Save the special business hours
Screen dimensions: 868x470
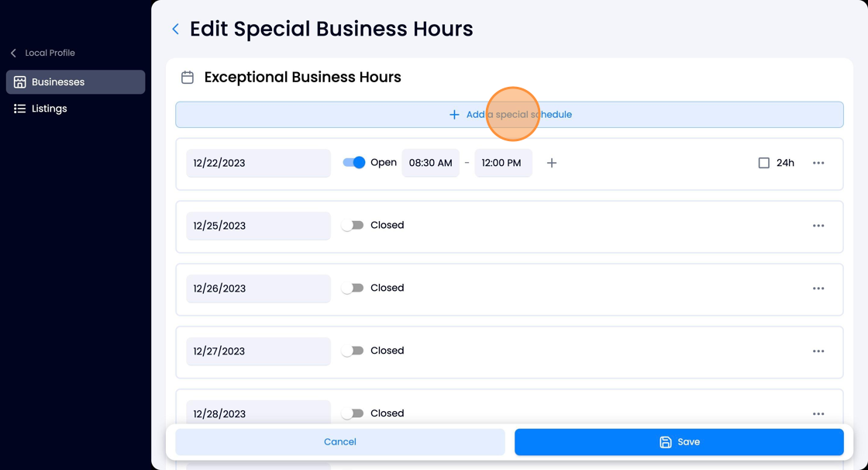[679, 442]
